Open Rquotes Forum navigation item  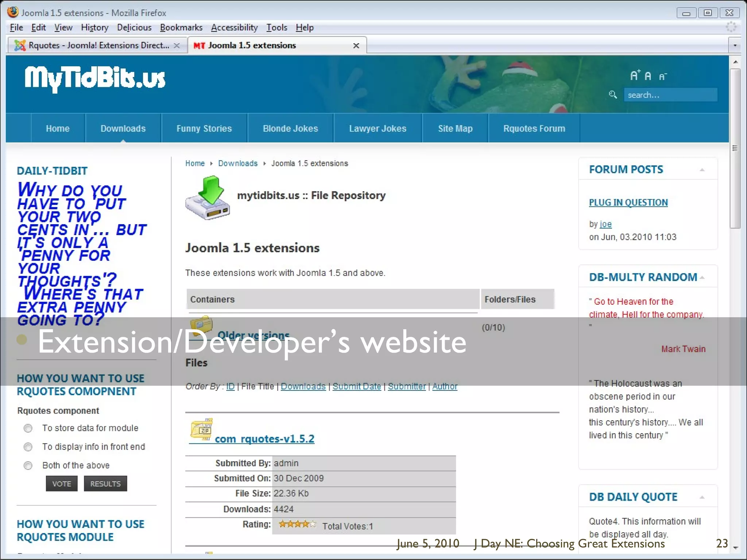(534, 128)
